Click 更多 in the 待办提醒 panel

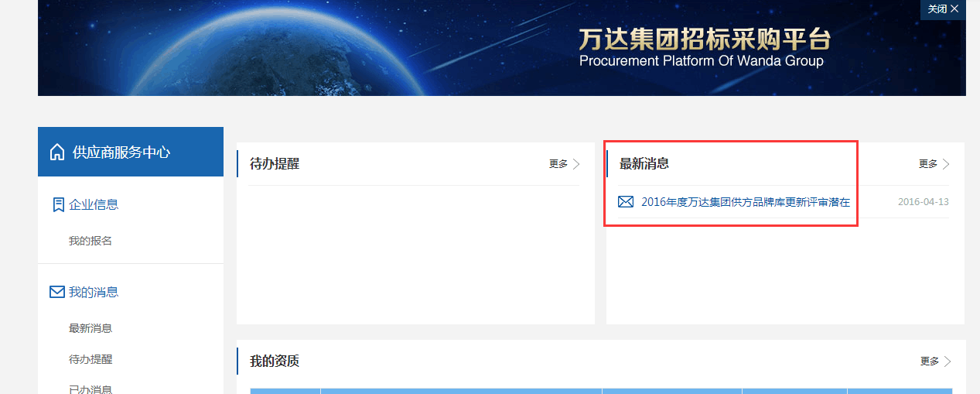[558, 164]
